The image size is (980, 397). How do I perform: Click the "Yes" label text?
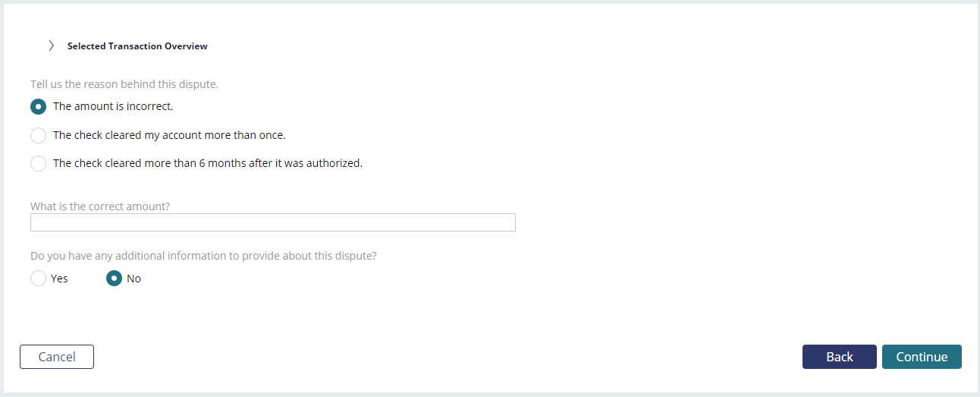click(59, 279)
